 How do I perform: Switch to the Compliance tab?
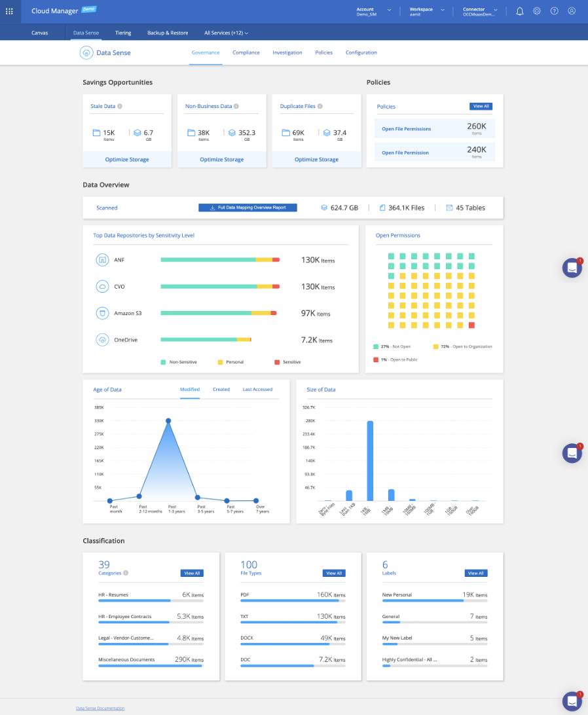246,52
